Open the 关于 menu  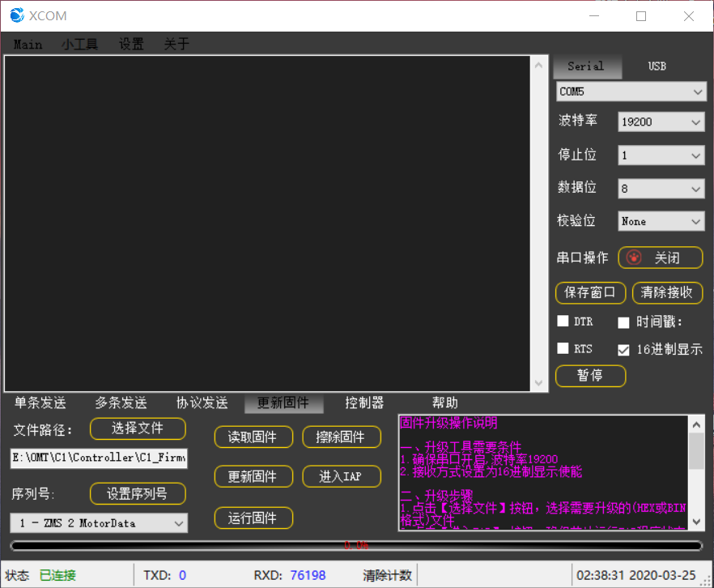[176, 45]
